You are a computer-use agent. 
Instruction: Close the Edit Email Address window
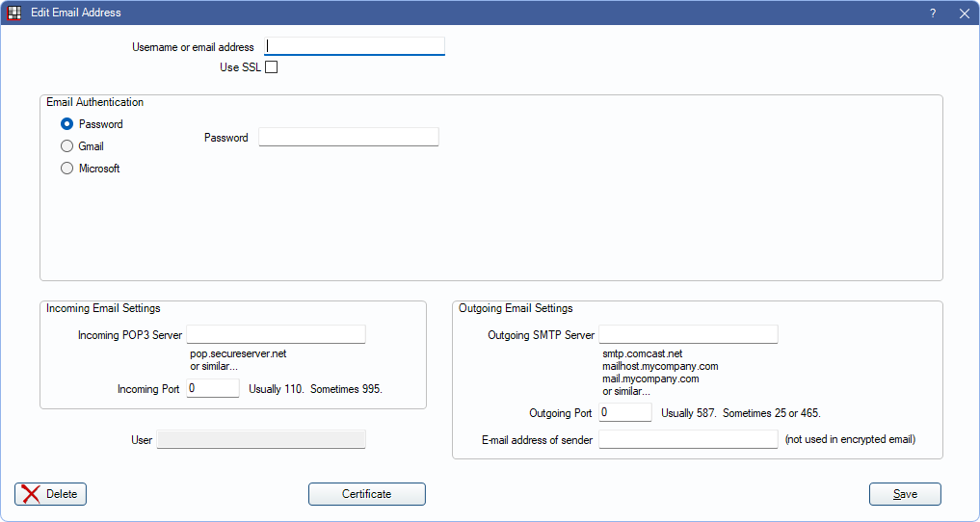(x=964, y=13)
